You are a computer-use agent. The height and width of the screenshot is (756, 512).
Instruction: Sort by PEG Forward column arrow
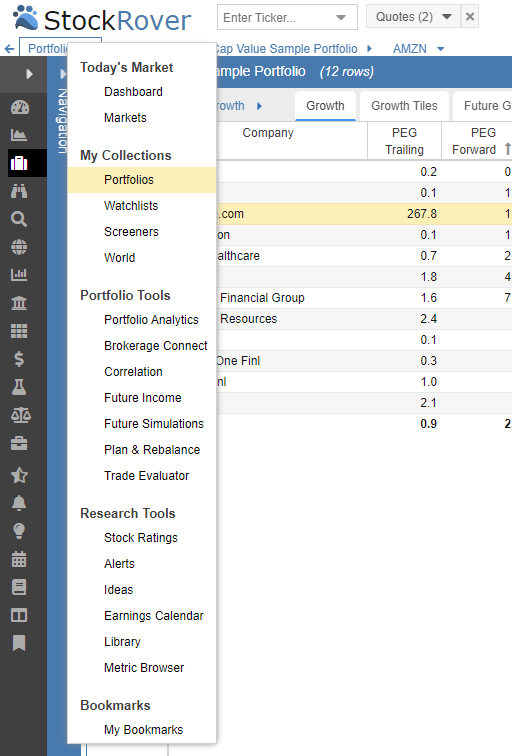(507, 149)
